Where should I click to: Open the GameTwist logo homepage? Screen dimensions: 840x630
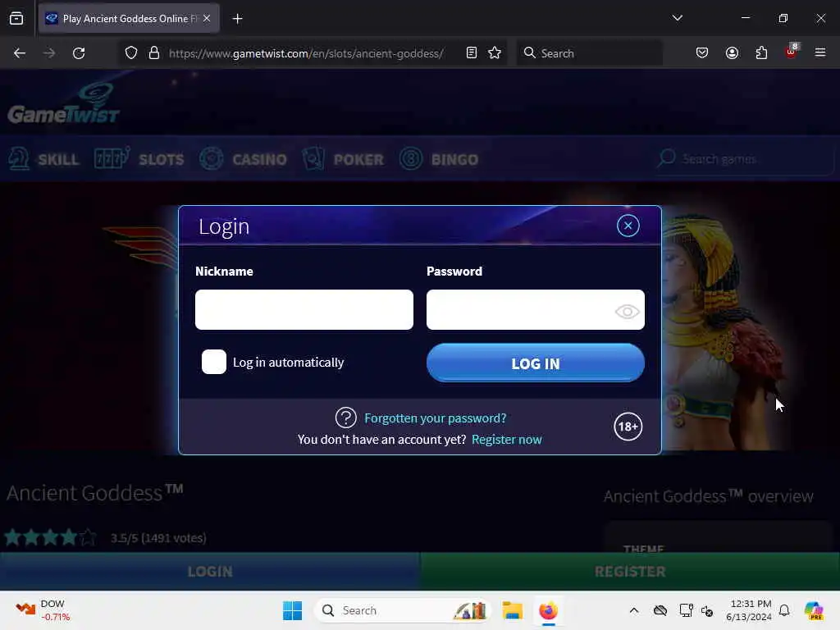coord(63,103)
